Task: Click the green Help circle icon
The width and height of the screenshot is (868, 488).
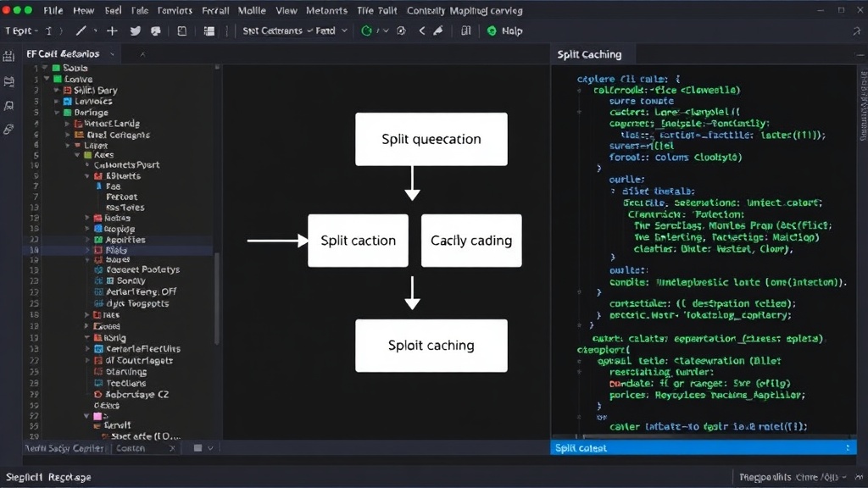Action: point(492,31)
